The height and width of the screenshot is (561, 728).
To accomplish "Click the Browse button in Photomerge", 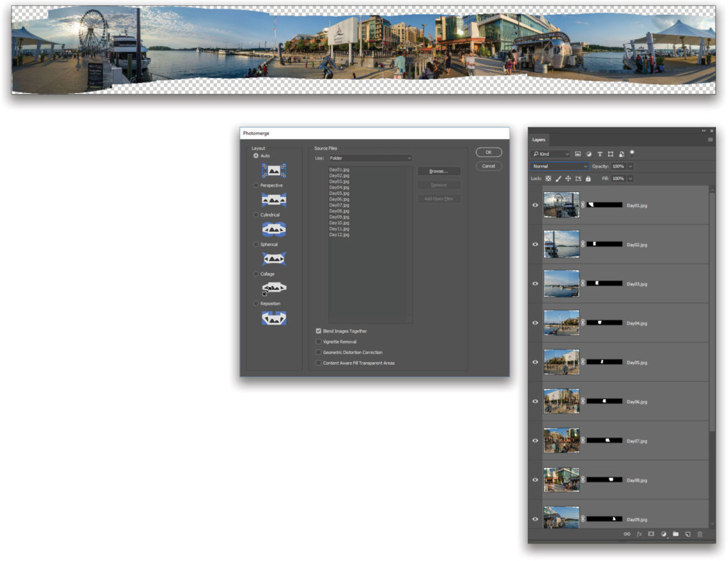I will (439, 171).
